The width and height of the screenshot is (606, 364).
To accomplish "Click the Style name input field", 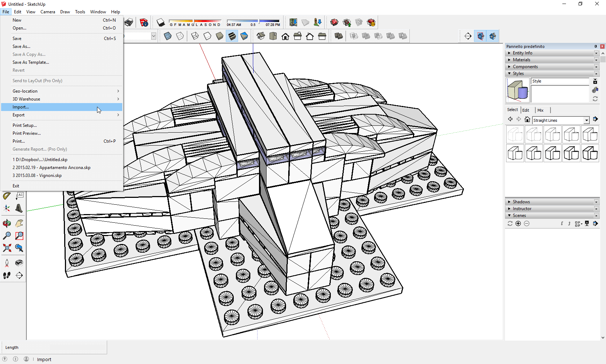I will (x=560, y=81).
